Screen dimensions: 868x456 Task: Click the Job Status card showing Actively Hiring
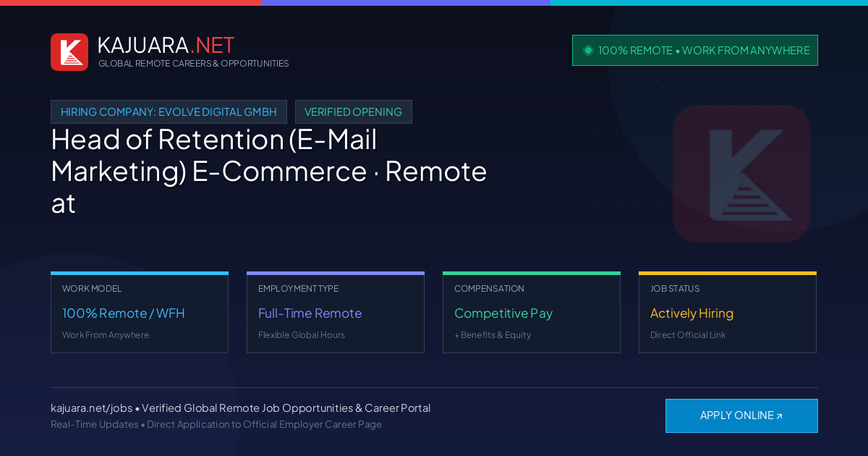pos(728,313)
